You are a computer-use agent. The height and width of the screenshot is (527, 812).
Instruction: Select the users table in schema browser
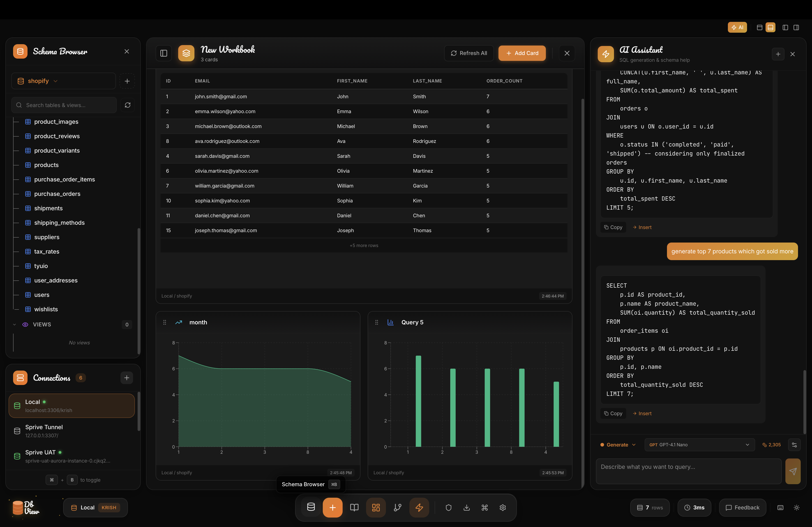[x=41, y=295]
